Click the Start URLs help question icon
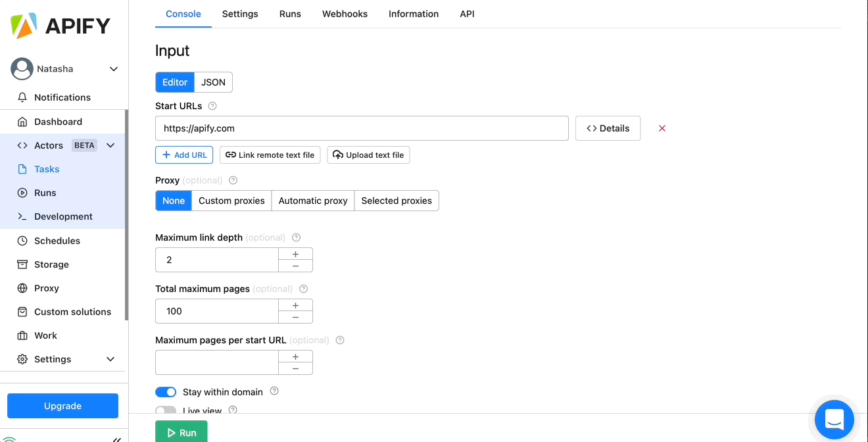The image size is (868, 442). point(212,106)
